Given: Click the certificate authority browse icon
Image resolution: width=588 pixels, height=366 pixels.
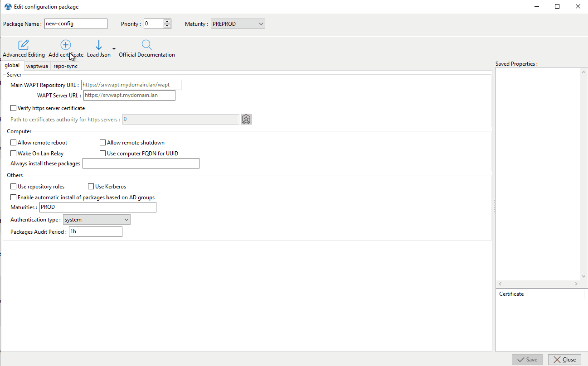Looking at the screenshot, I should pos(246,119).
